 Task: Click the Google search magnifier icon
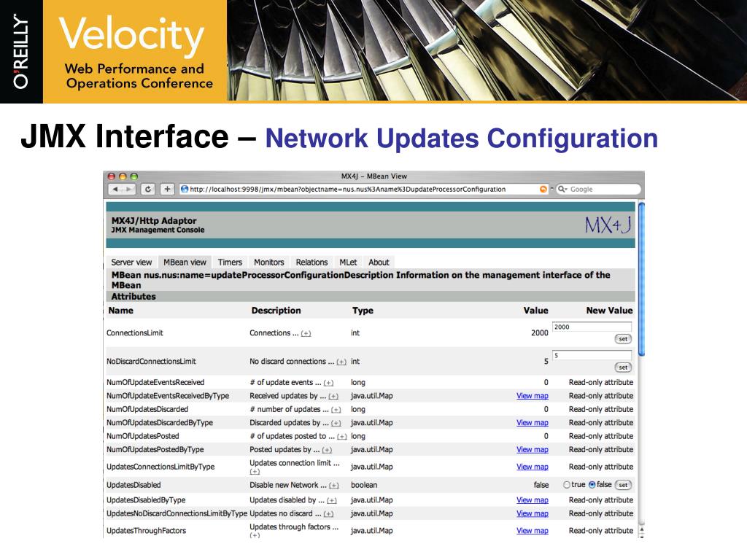[562, 190]
